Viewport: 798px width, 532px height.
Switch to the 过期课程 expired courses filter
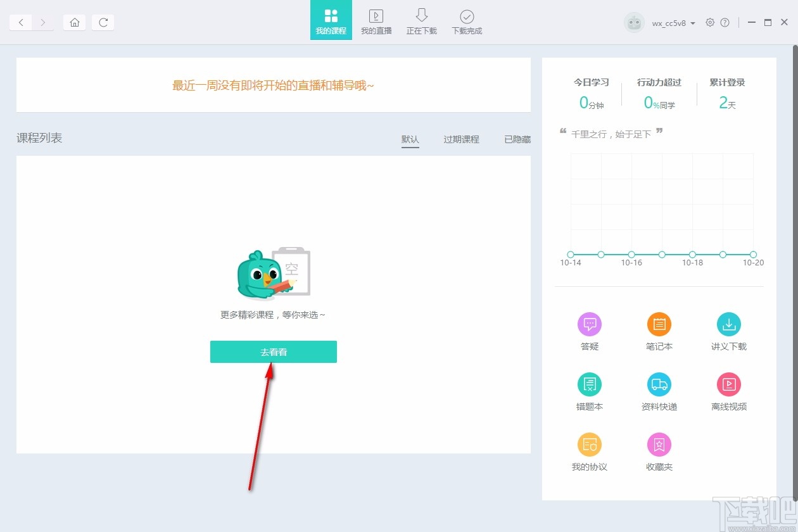click(461, 139)
